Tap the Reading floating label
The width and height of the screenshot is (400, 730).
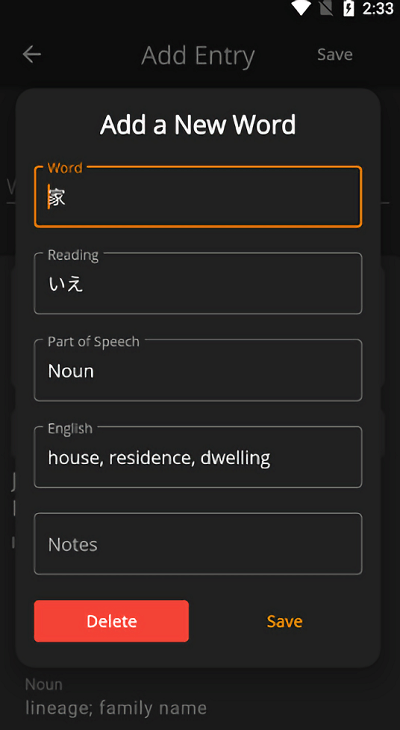click(73, 255)
